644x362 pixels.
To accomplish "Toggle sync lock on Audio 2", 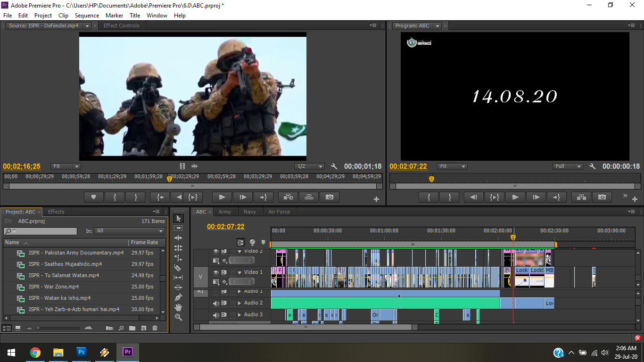I will click(224, 303).
